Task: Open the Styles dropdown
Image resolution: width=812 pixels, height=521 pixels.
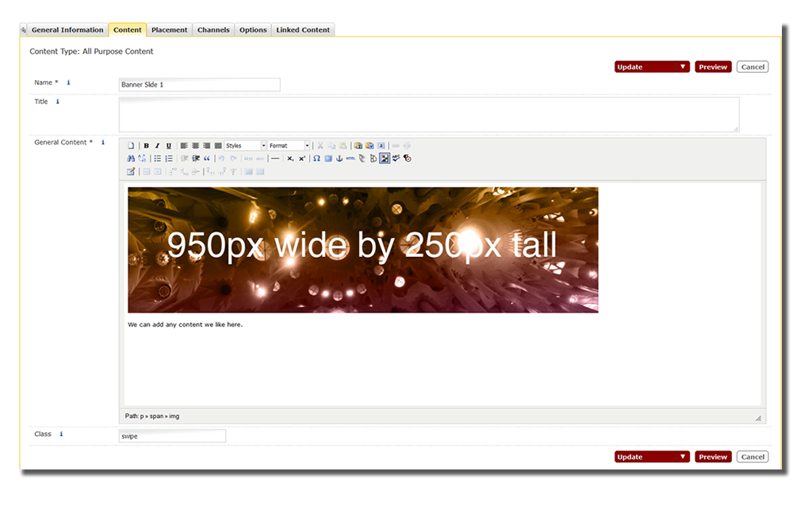Action: 245,146
